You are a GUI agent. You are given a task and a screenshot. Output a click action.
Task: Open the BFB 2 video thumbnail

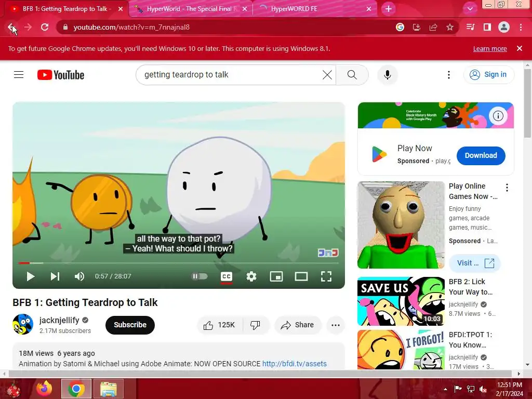click(401, 301)
